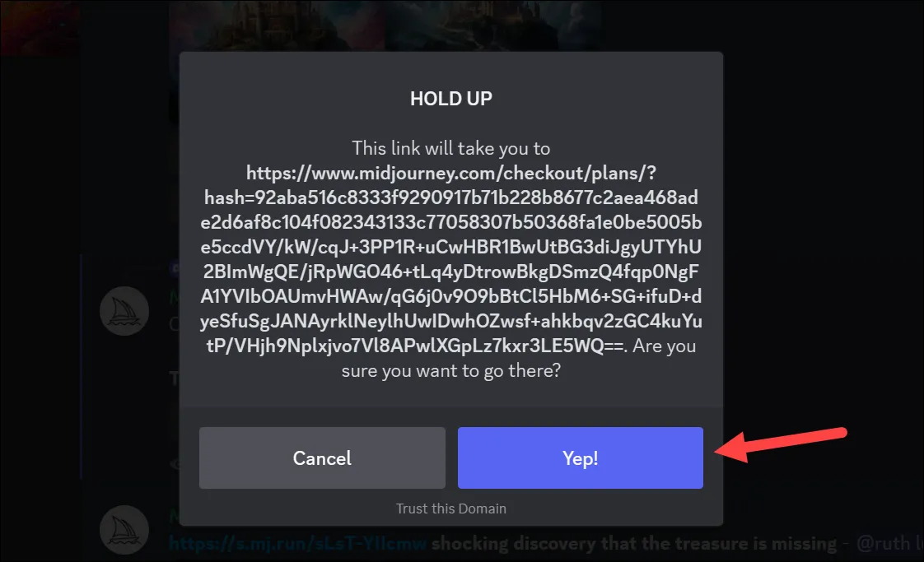Screen dimensions: 924x562
Task: Cancel opening the Midjourney link
Action: point(322,457)
